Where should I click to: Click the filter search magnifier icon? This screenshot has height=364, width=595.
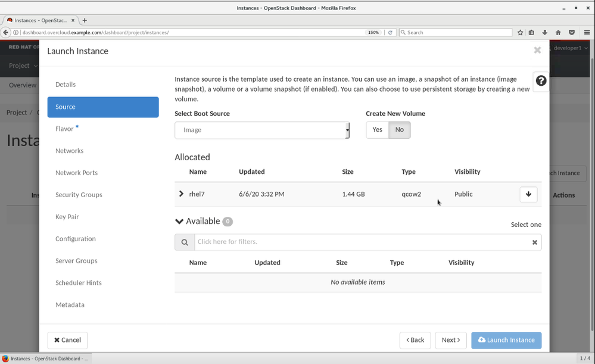coord(185,242)
